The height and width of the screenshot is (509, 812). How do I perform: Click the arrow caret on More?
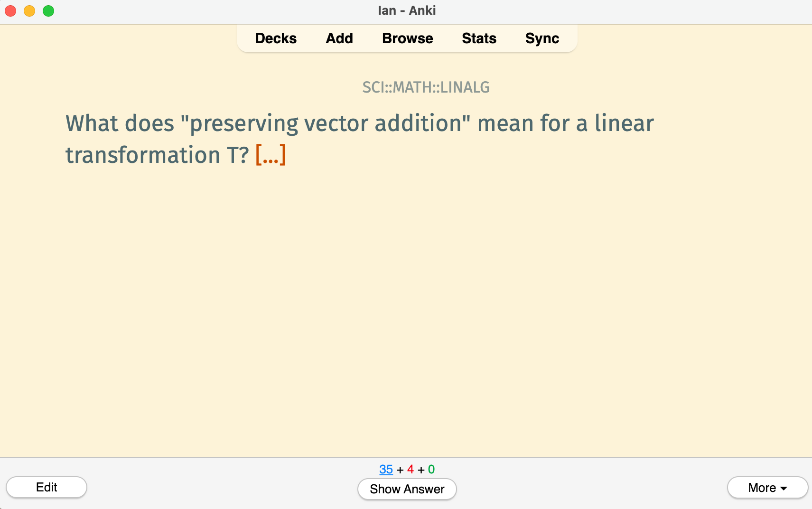pos(784,488)
